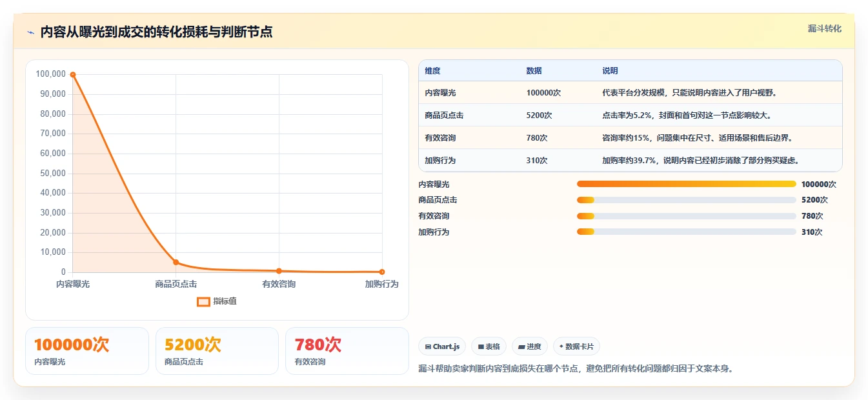Click the 10,000 y-axis label

coord(53,252)
